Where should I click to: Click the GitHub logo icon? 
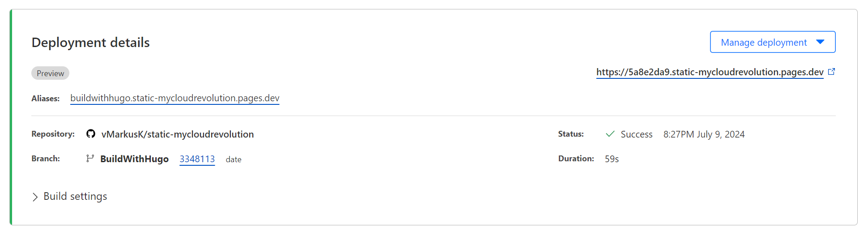[91, 134]
